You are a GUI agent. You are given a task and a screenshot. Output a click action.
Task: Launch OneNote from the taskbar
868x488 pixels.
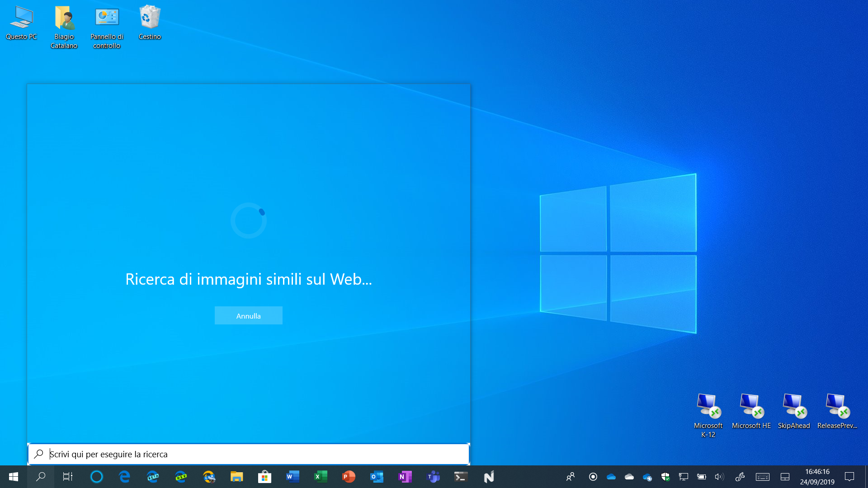[405, 477]
